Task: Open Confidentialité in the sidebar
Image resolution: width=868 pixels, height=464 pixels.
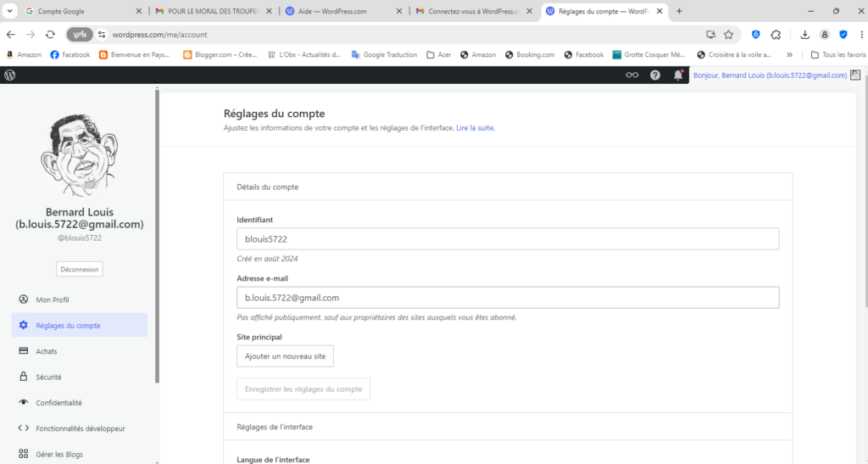Action: [58, 403]
